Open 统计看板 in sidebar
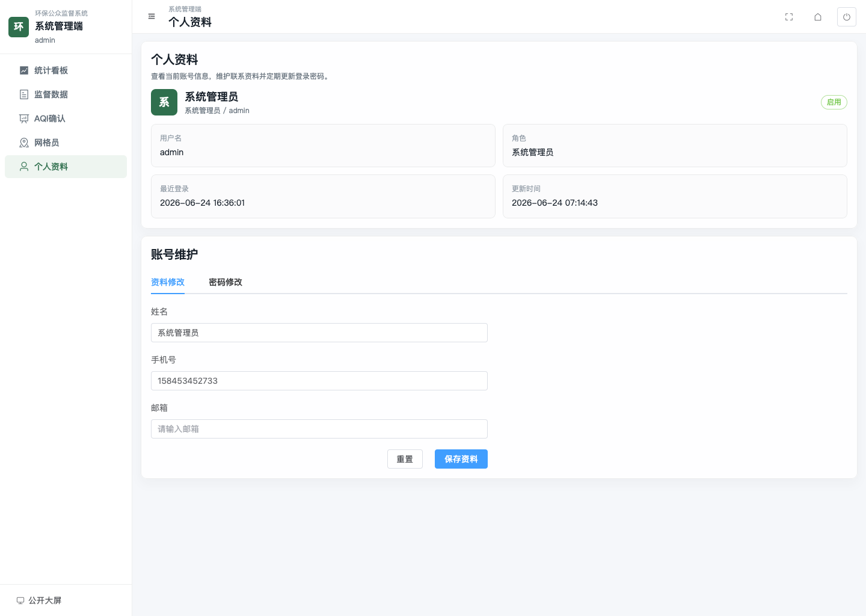 [x=66, y=70]
